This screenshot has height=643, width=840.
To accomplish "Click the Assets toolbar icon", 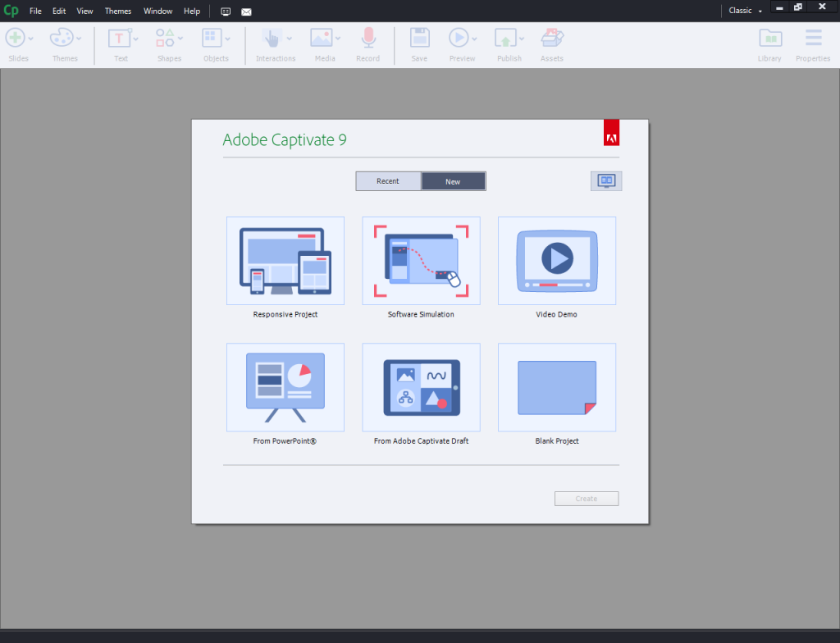I will click(x=551, y=37).
